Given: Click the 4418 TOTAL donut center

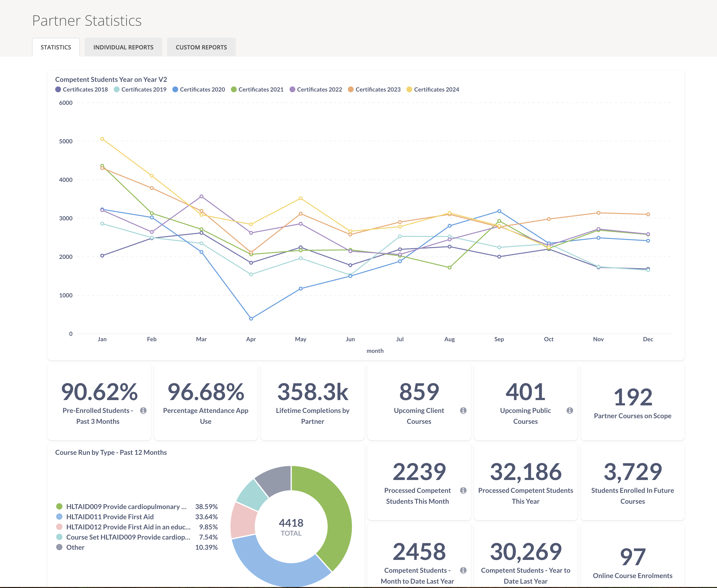Looking at the screenshot, I should pyautogui.click(x=291, y=527).
